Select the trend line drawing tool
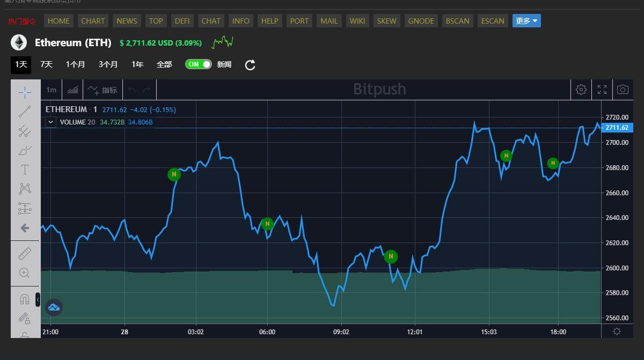Image resolution: width=644 pixels, height=360 pixels. pos(25,112)
